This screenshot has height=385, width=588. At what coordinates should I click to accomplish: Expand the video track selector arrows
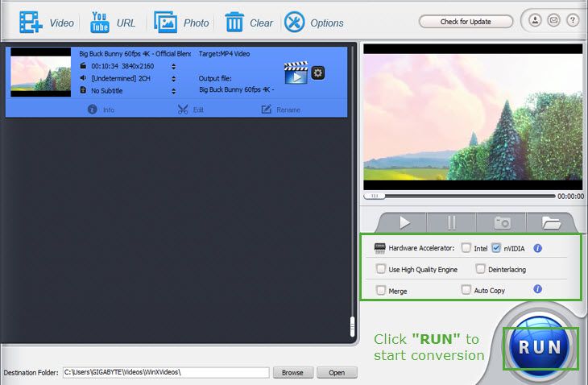[x=173, y=67]
